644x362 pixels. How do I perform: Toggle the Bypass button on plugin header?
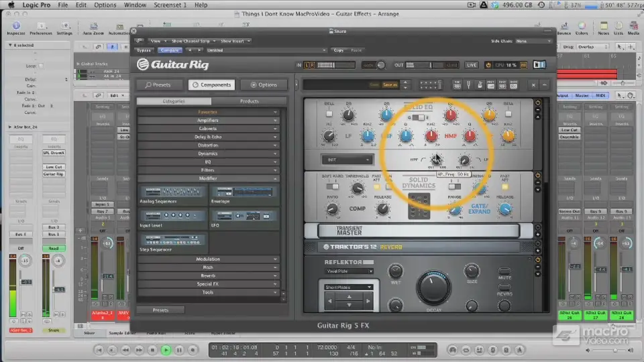coord(144,50)
